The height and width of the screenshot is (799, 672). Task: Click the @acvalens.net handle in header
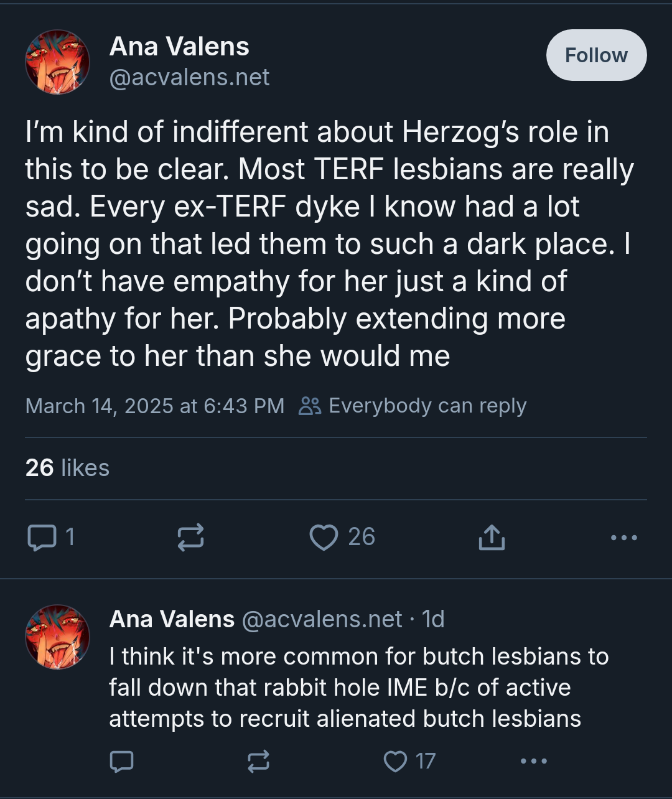[189, 77]
